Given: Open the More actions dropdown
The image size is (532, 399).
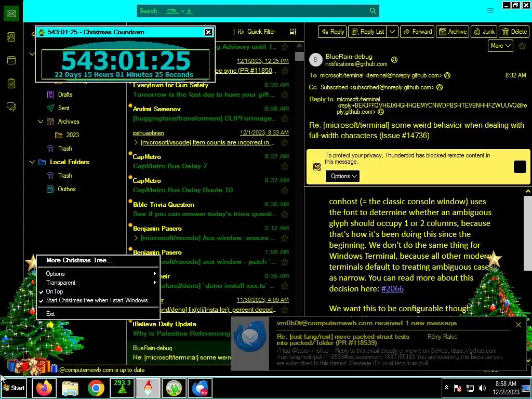Looking at the screenshot, I should pos(500,46).
